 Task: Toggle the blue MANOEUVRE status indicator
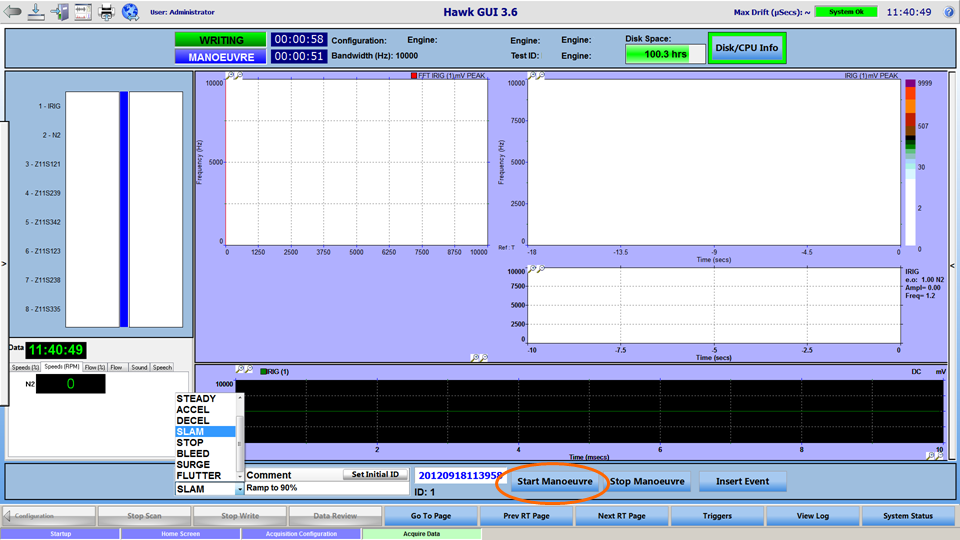pos(220,57)
